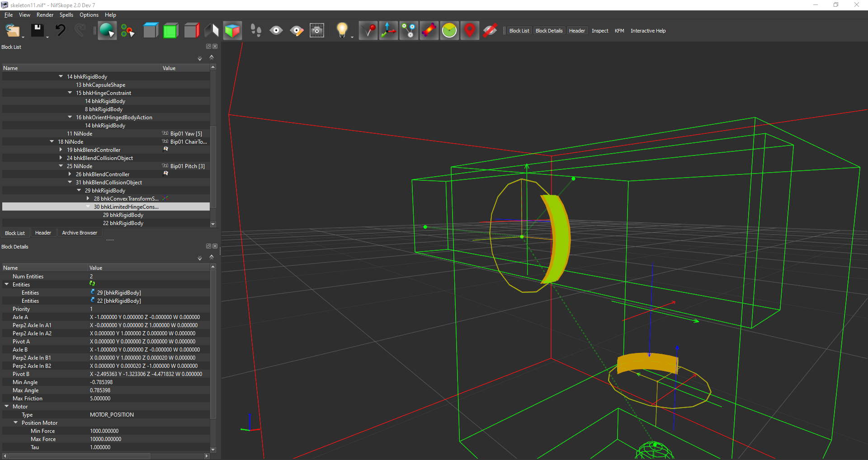The height and width of the screenshot is (460, 868).
Task: Float the Block List panel
Action: coord(208,47)
